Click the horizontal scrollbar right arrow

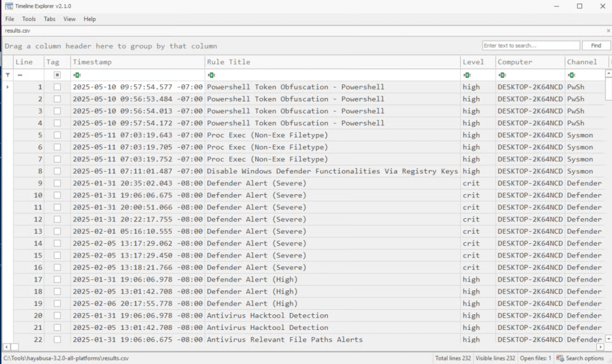coord(600,347)
